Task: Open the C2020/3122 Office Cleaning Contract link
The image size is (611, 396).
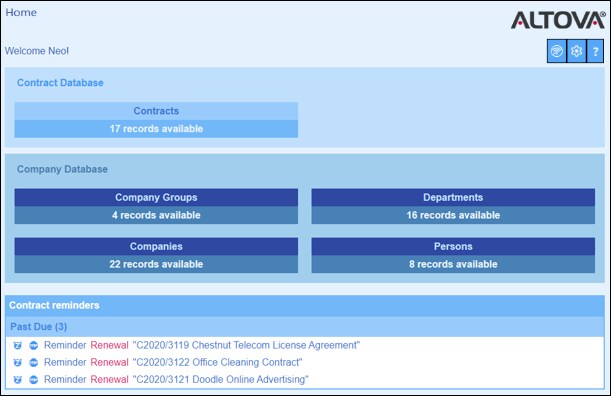Action: point(217,362)
